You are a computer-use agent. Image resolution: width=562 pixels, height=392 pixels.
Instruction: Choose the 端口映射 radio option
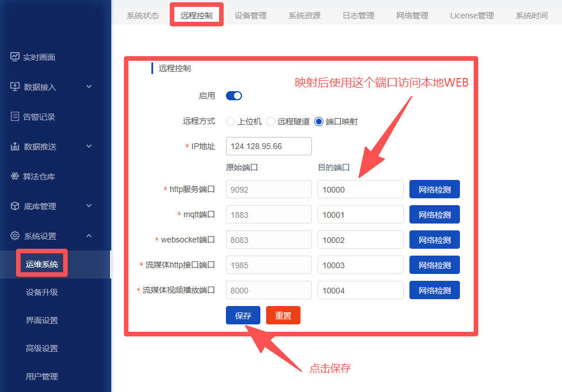click(319, 121)
